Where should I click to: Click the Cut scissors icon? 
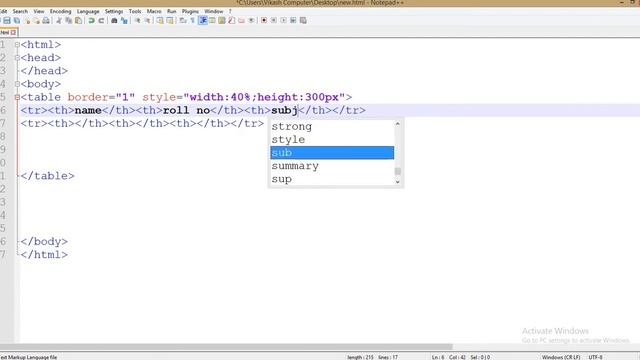[59, 20]
